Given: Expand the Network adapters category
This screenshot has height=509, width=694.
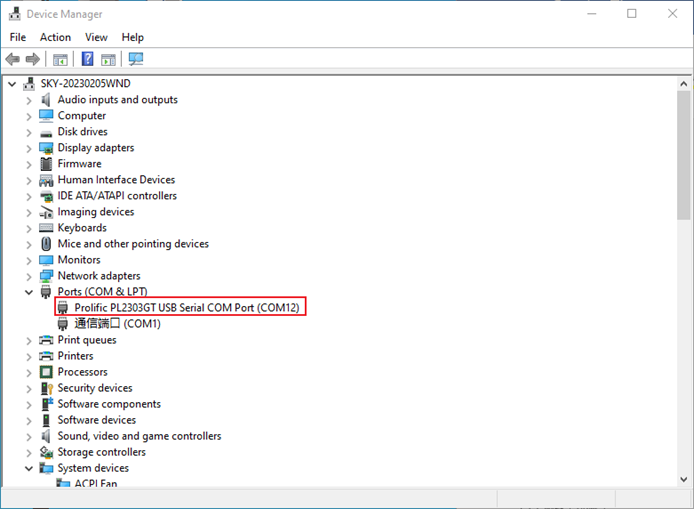Looking at the screenshot, I should coord(29,276).
